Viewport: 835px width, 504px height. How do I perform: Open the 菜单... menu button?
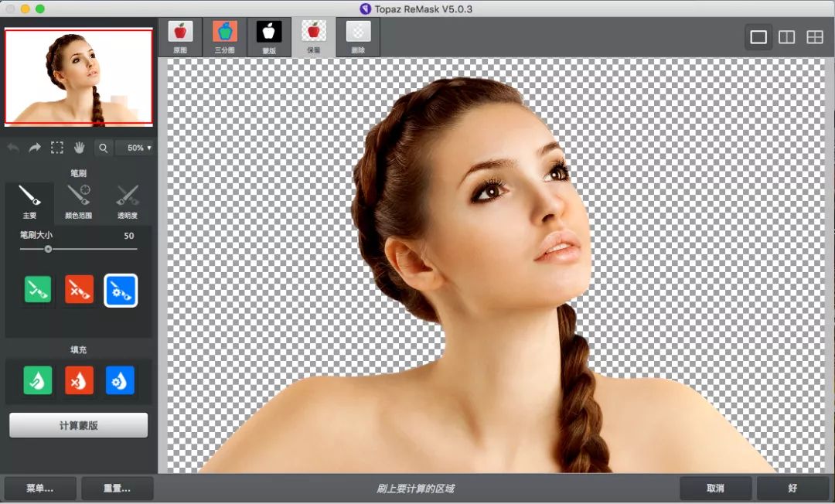pyautogui.click(x=40, y=489)
